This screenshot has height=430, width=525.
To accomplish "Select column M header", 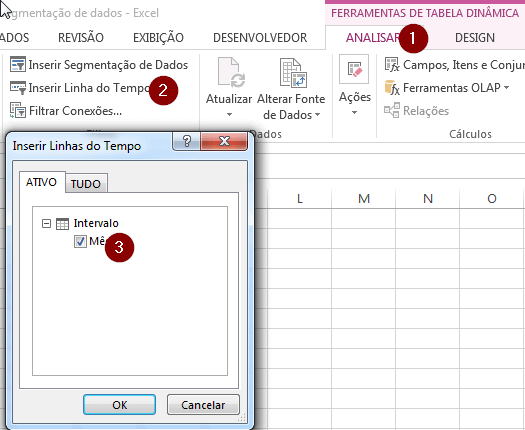I will pyautogui.click(x=364, y=199).
